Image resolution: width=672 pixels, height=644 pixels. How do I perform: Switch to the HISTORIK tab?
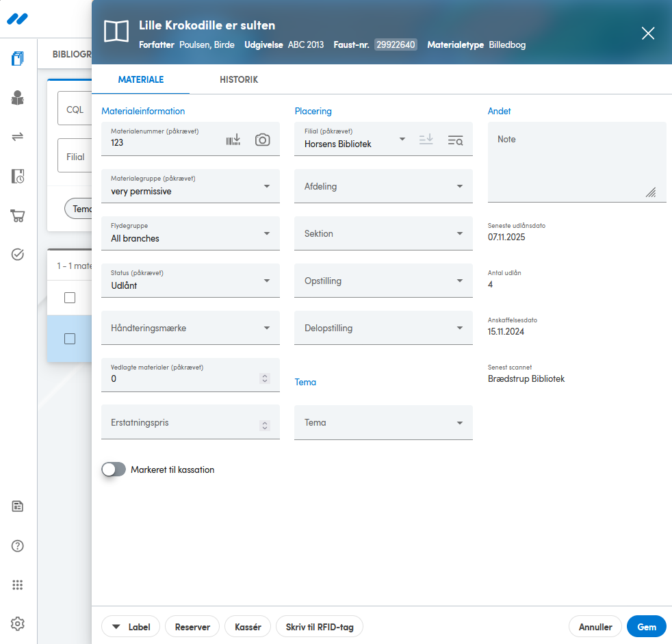(239, 79)
